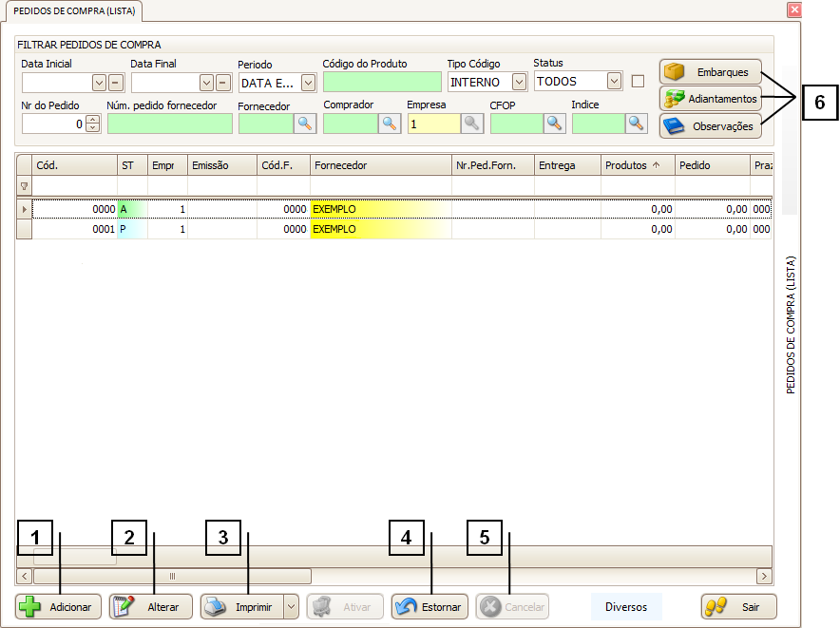Click the Indice magnifier search icon
The height and width of the screenshot is (628, 840).
click(x=636, y=123)
